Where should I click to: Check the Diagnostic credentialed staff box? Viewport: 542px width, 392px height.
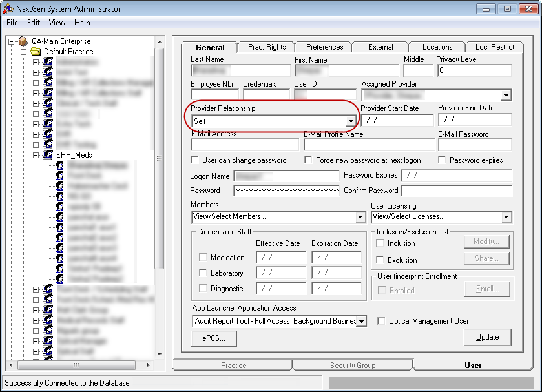click(203, 288)
